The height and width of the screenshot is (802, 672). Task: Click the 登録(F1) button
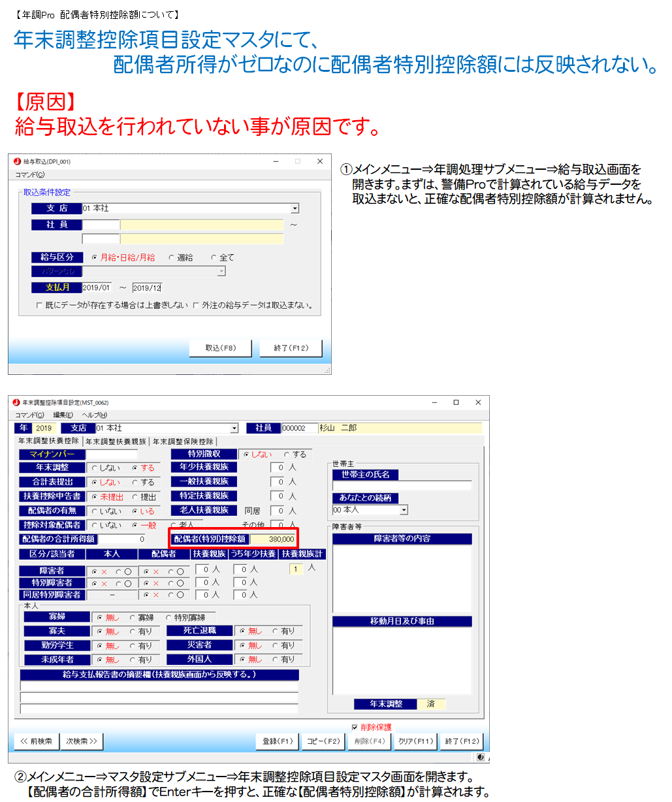click(x=278, y=741)
